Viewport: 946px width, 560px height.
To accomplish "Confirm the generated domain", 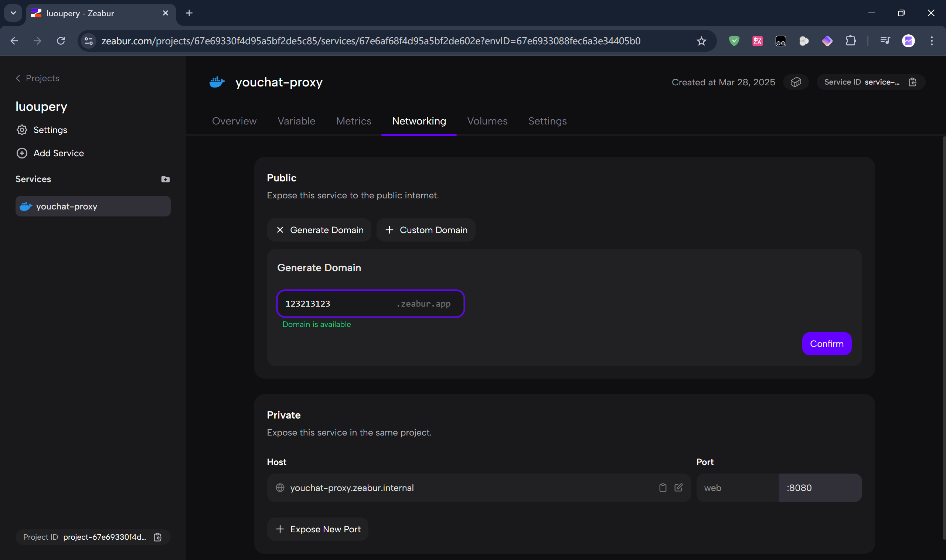I will 826,344.
